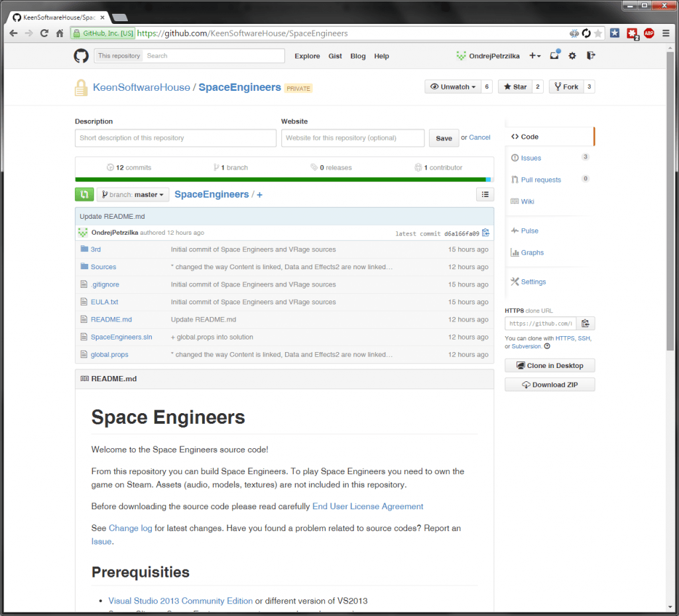The height and width of the screenshot is (616, 679).
Task: Click the black sync icon in address bar
Action: coord(586,33)
